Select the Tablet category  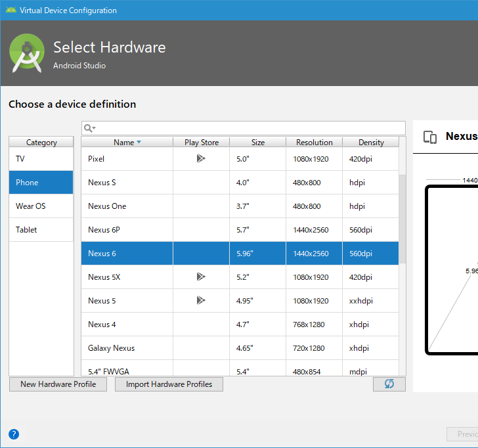coord(41,230)
